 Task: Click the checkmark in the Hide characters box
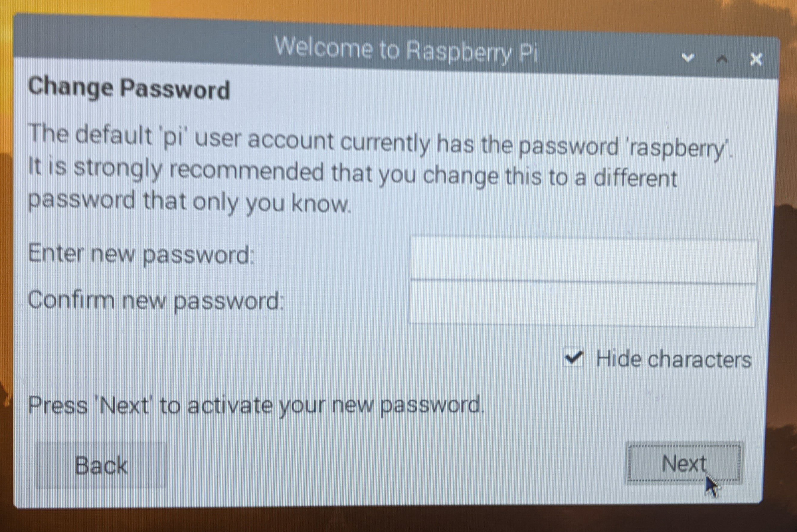pyautogui.click(x=573, y=359)
